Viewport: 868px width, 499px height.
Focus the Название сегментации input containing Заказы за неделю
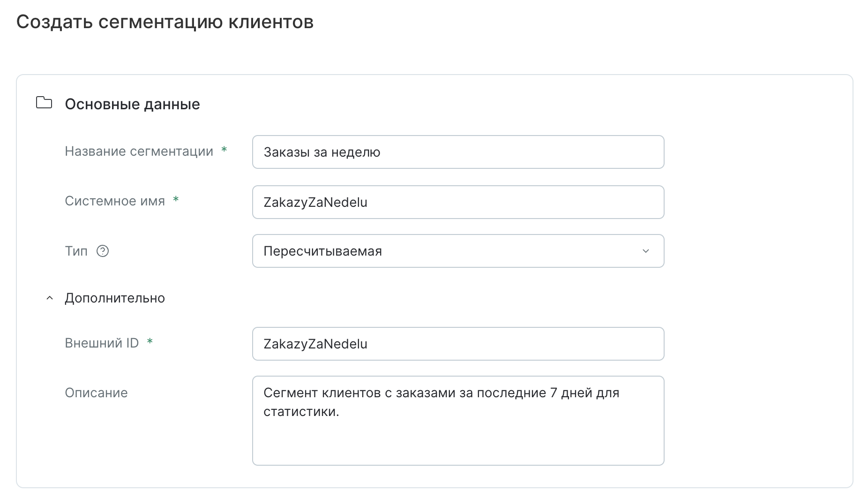tap(457, 151)
